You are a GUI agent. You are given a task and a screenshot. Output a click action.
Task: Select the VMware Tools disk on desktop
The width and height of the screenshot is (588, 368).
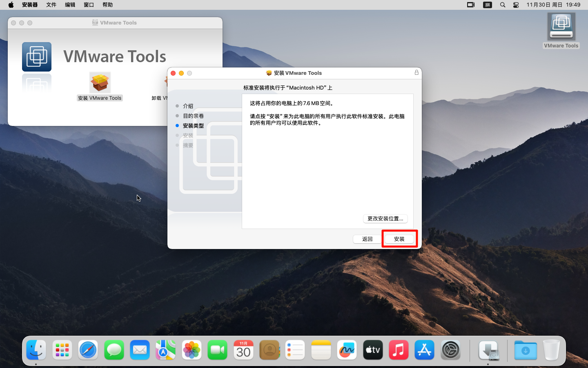[561, 31]
